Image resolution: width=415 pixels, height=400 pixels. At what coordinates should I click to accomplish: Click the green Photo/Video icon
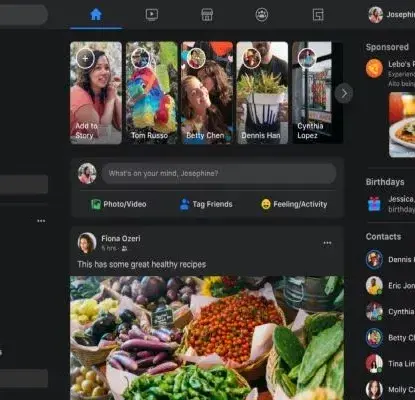coord(96,204)
